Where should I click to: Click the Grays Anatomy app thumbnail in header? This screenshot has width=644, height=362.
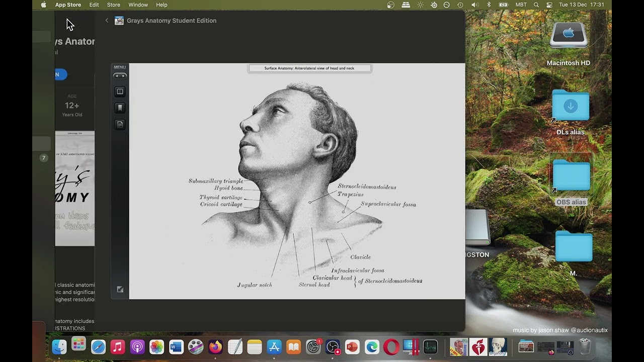(119, 21)
